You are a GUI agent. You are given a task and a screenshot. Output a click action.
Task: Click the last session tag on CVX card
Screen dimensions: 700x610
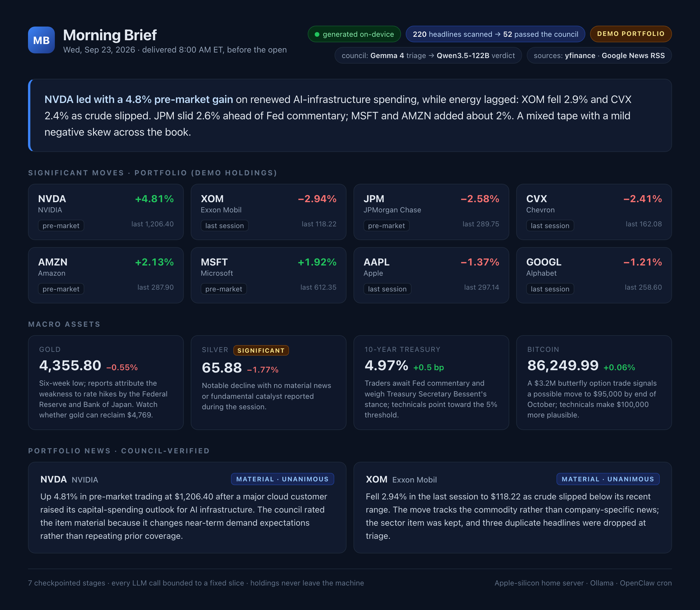coord(550,226)
